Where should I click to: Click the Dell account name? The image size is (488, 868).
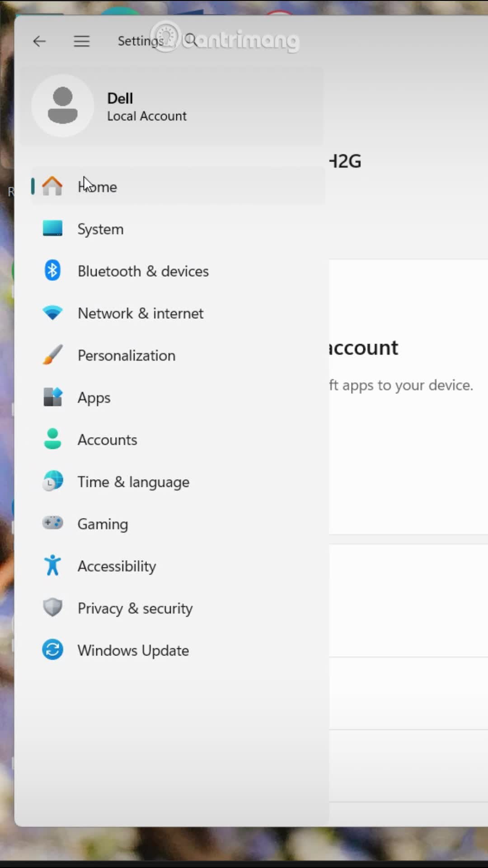(120, 98)
